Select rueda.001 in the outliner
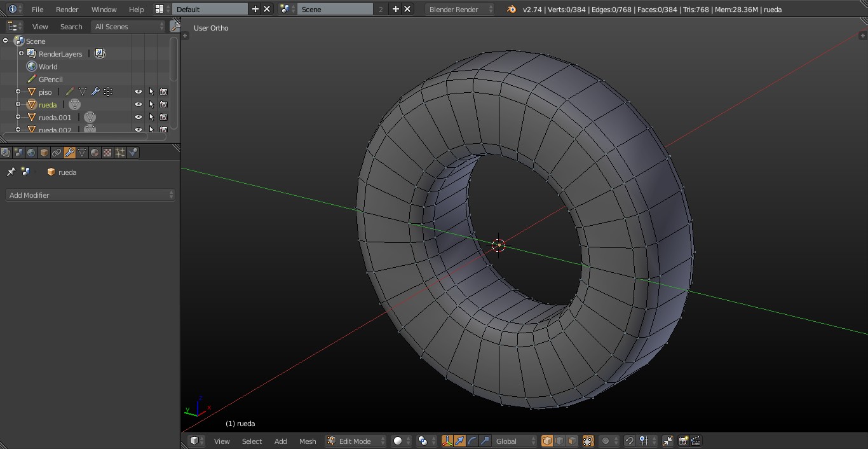868x449 pixels. [55, 117]
